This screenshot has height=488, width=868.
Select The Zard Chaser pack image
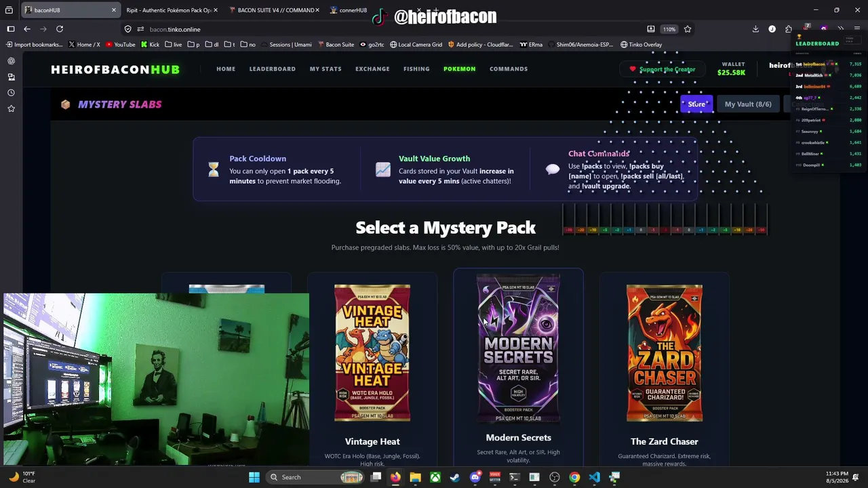coord(665,352)
